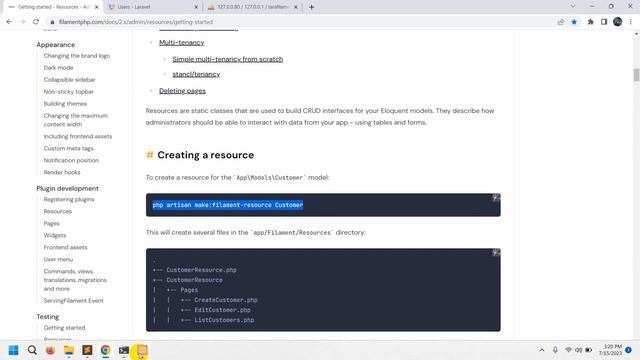Image resolution: width=640 pixels, height=360 pixels.
Task: Toggle the browser side panel icon
Action: point(604,22)
